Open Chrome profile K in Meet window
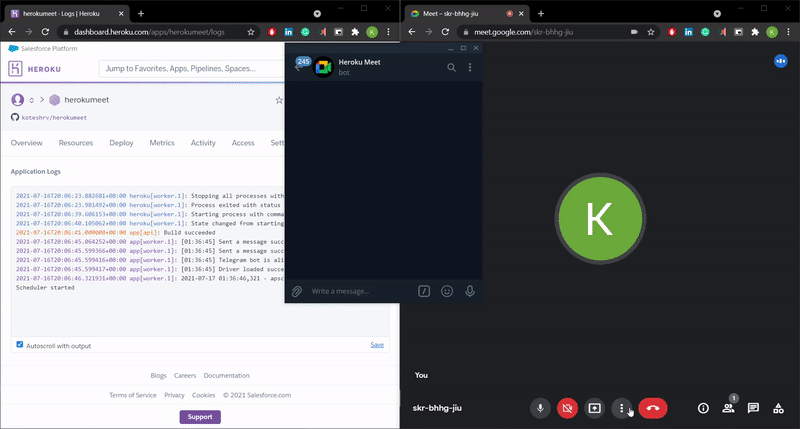The image size is (800, 429). (772, 32)
